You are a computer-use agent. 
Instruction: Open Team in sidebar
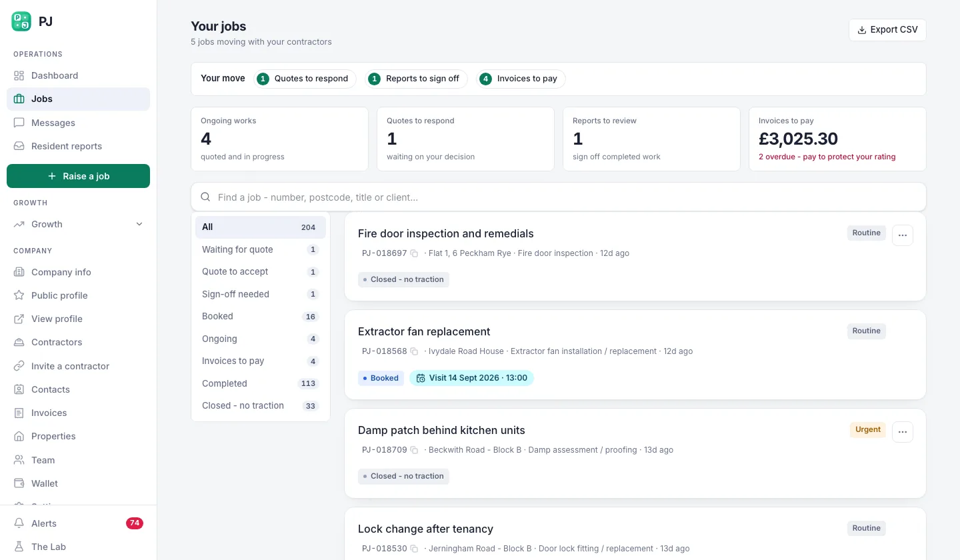pyautogui.click(x=78, y=460)
